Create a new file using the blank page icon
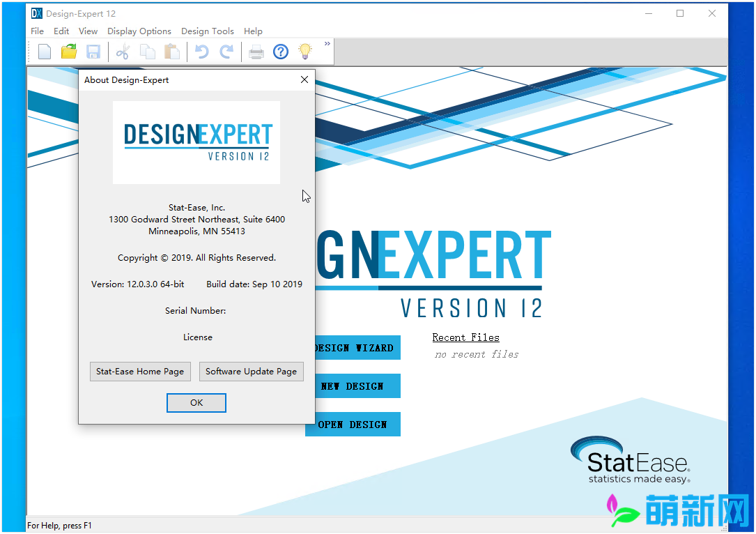The height and width of the screenshot is (534, 756). pos(44,51)
